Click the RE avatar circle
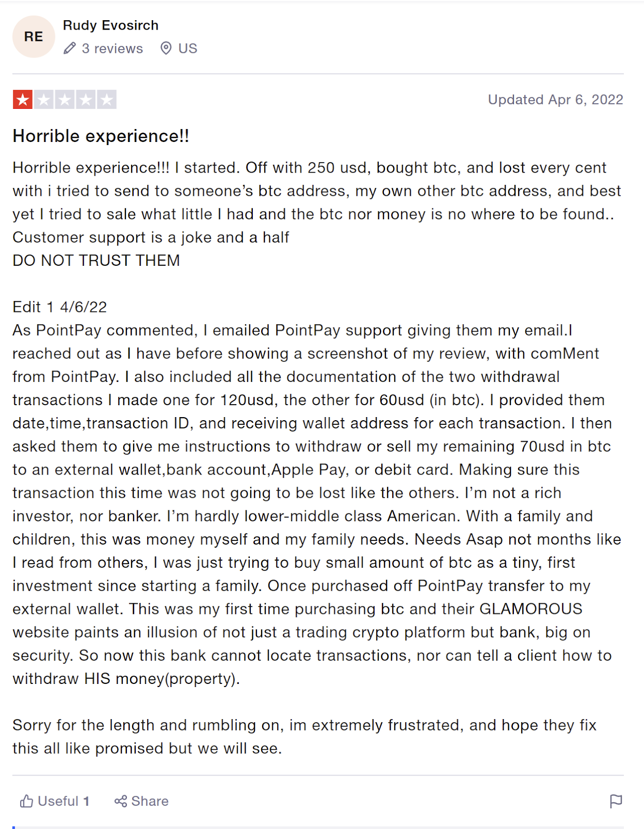Viewport: 644px width, 829px height. 34,37
